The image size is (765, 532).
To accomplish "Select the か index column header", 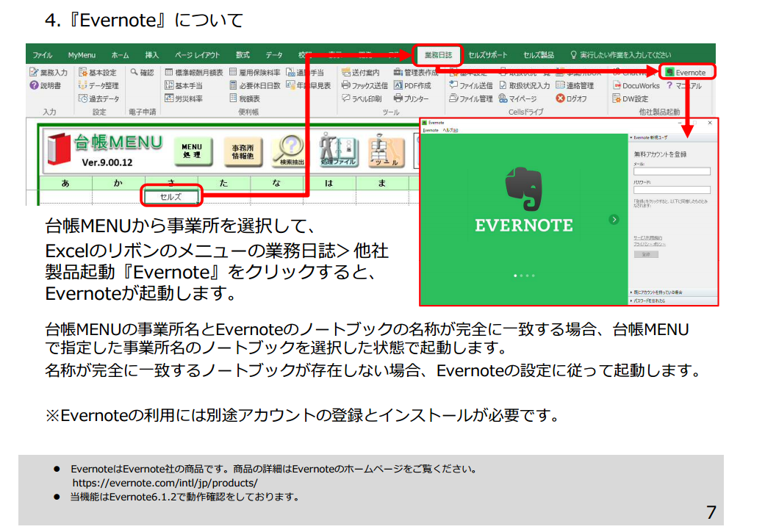I will coord(118,184).
